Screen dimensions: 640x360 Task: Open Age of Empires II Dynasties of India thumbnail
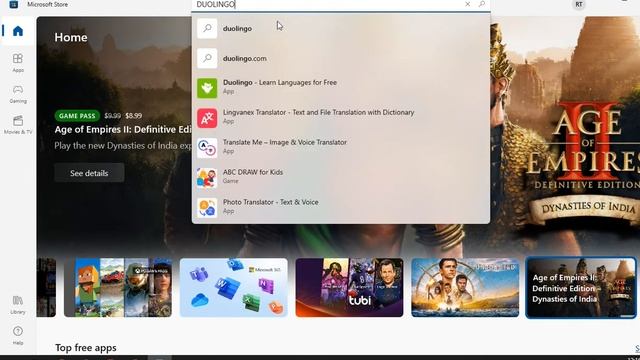point(581,287)
